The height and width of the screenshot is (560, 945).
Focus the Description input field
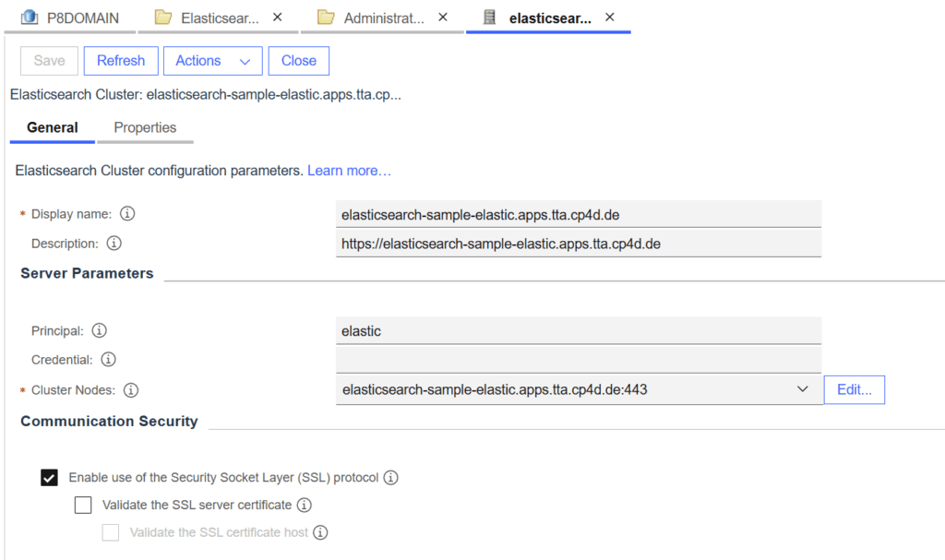click(579, 244)
